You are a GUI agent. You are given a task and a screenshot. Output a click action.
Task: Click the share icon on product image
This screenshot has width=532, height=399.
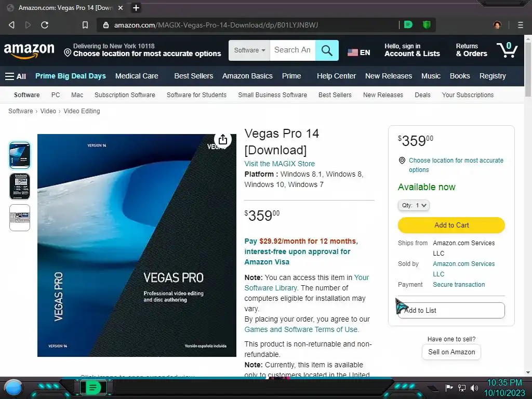222,139
